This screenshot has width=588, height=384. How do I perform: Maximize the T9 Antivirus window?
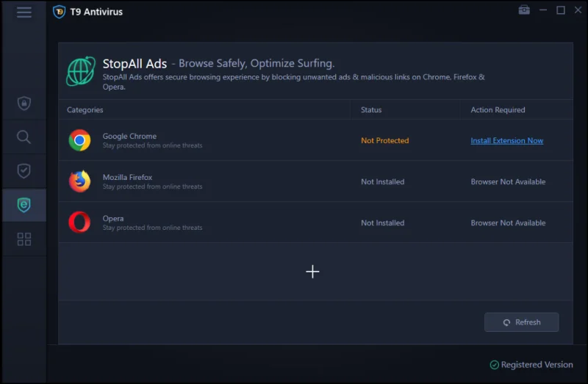pyautogui.click(x=560, y=10)
